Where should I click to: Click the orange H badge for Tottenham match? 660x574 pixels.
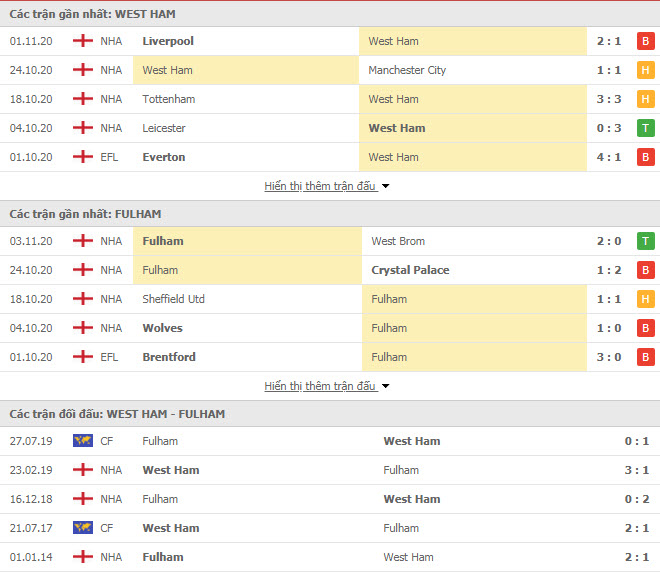pyautogui.click(x=645, y=99)
